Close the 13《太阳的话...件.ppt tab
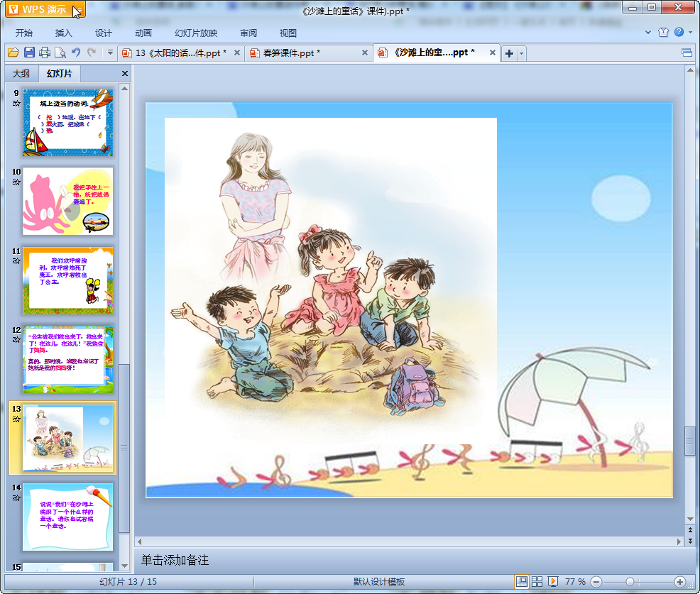Image resolution: width=700 pixels, height=594 pixels. point(237,53)
